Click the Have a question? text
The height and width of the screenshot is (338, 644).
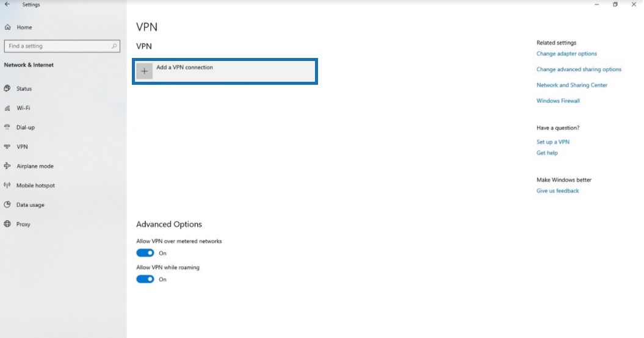[x=558, y=128]
